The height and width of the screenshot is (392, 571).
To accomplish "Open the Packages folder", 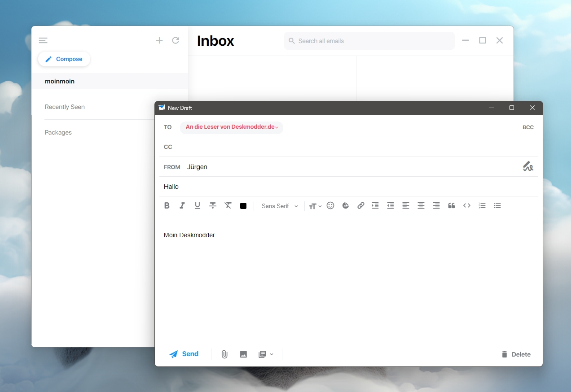I will point(58,132).
